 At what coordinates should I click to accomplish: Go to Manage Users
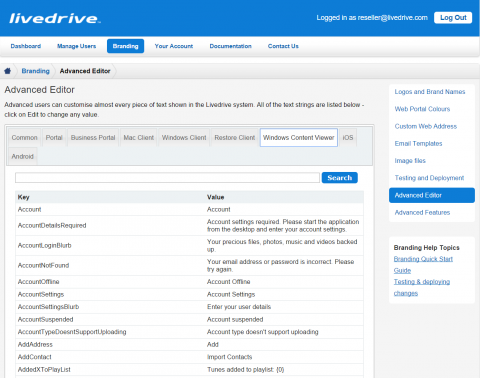[x=76, y=46]
